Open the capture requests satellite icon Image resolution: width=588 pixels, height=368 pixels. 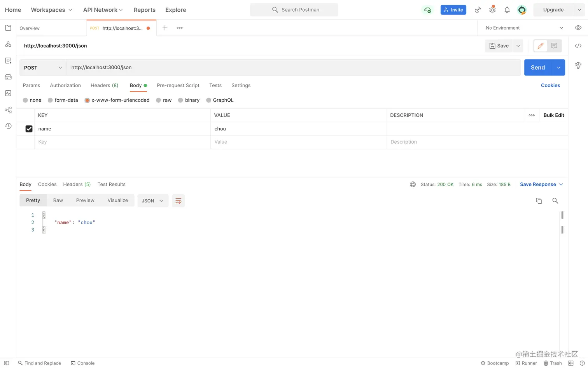pyautogui.click(x=478, y=10)
